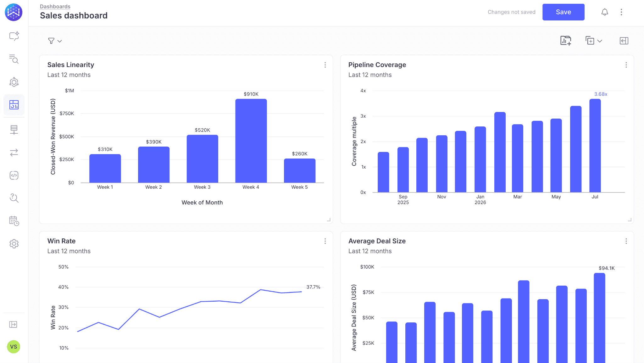Expand the filter dropdown chevron
Viewport: 644px width, 363px height.
pyautogui.click(x=60, y=41)
